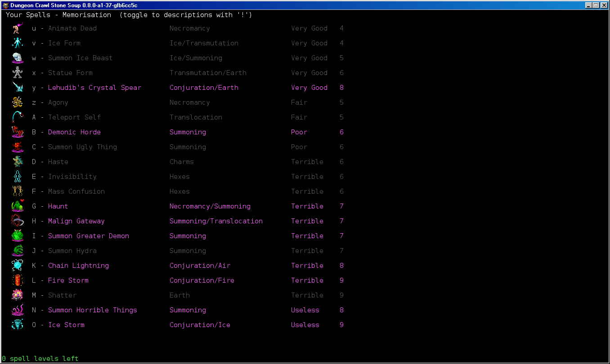Click the Invisibility spell icon
610x364 pixels.
click(x=18, y=177)
